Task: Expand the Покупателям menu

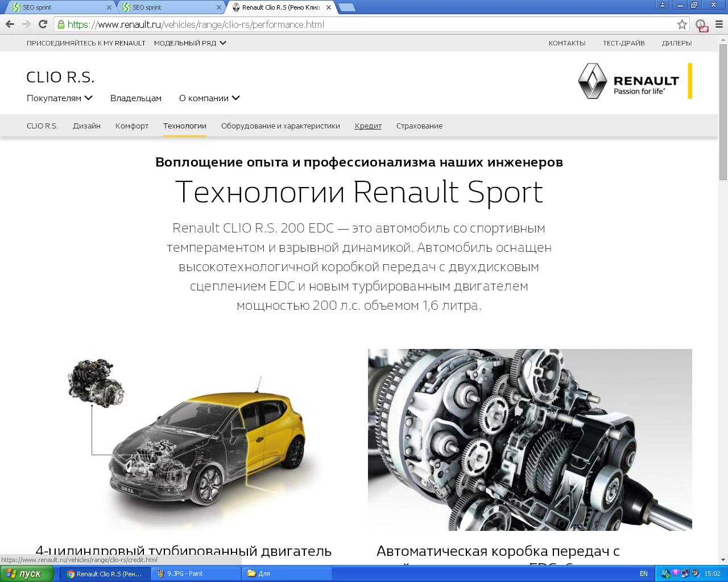Action: pyautogui.click(x=60, y=98)
